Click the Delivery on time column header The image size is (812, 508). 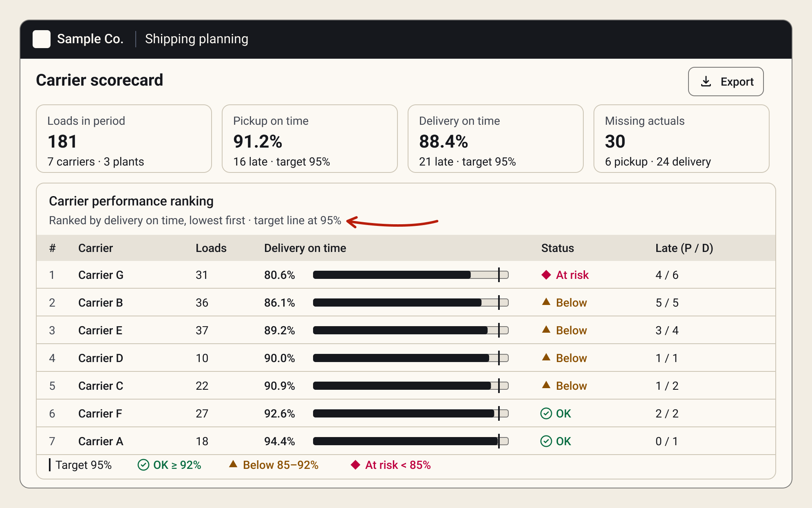coord(305,248)
